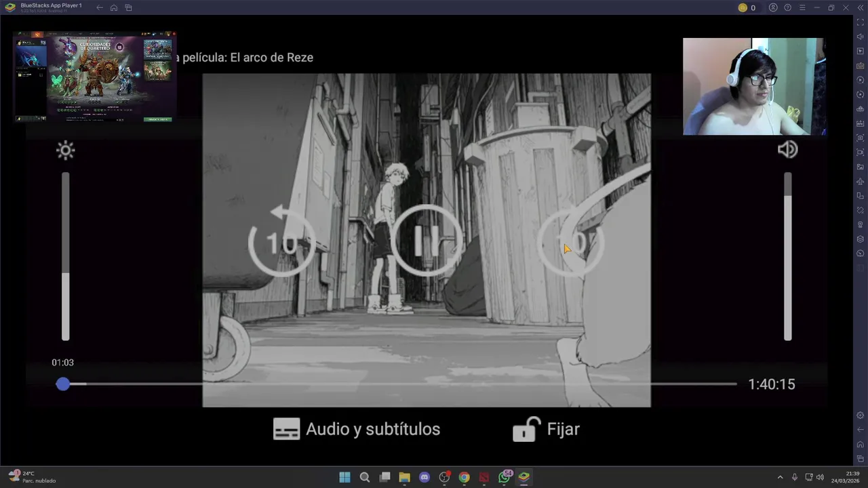The height and width of the screenshot is (488, 868).
Task: Open recent apps from the title bar
Action: [x=128, y=7]
